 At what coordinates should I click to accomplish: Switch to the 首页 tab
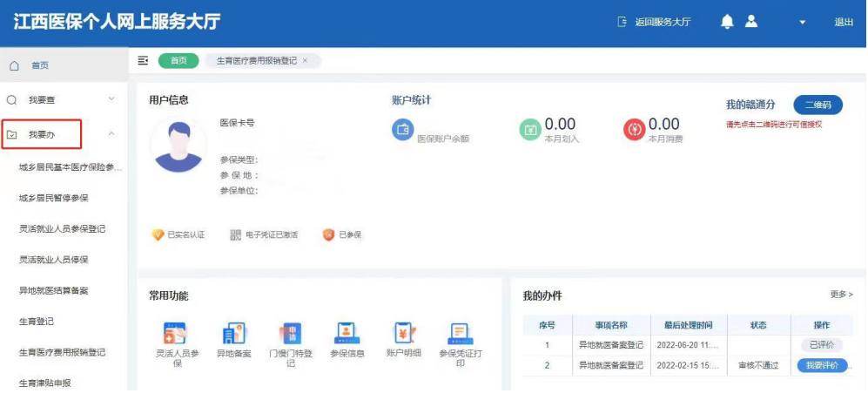[x=178, y=60]
